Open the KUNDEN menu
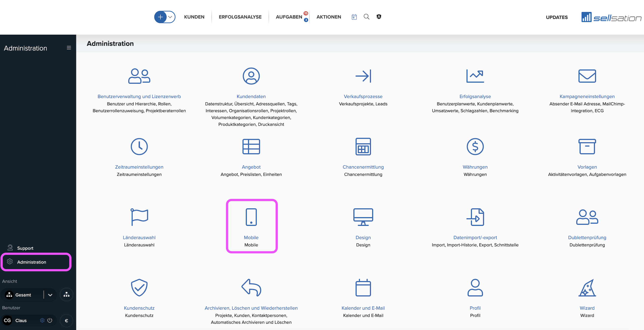The height and width of the screenshot is (330, 644). 194,17
